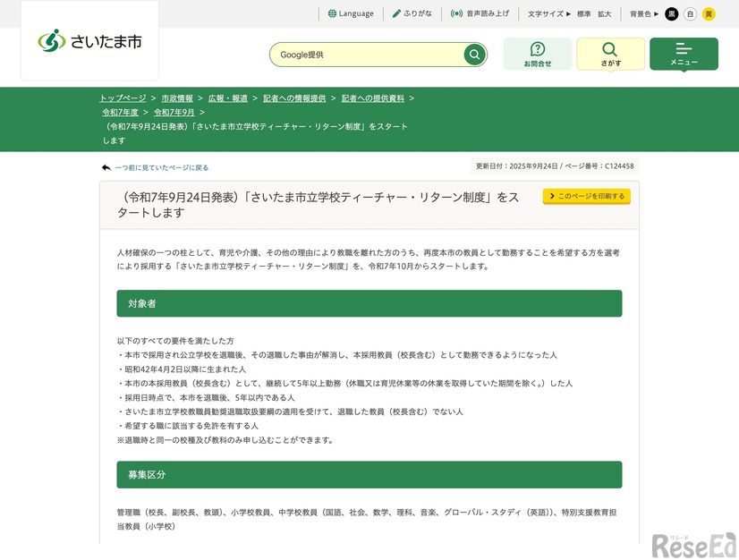Click 背景色 label
Screen dimensions: 739x560
[641, 14]
